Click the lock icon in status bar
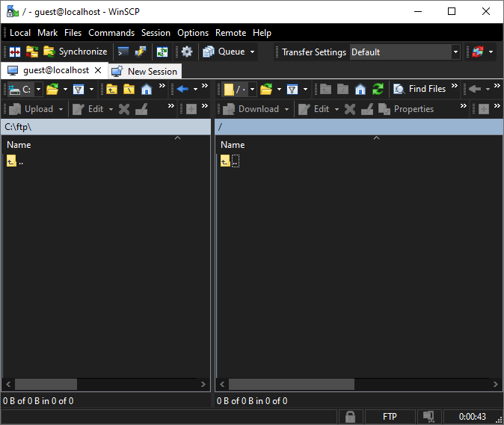The width and height of the screenshot is (504, 425). [349, 416]
